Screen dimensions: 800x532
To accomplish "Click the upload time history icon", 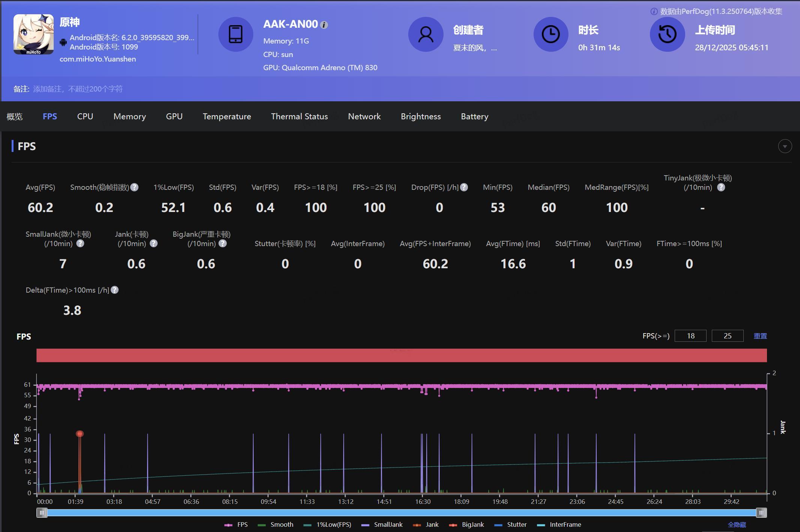I will pos(667,34).
